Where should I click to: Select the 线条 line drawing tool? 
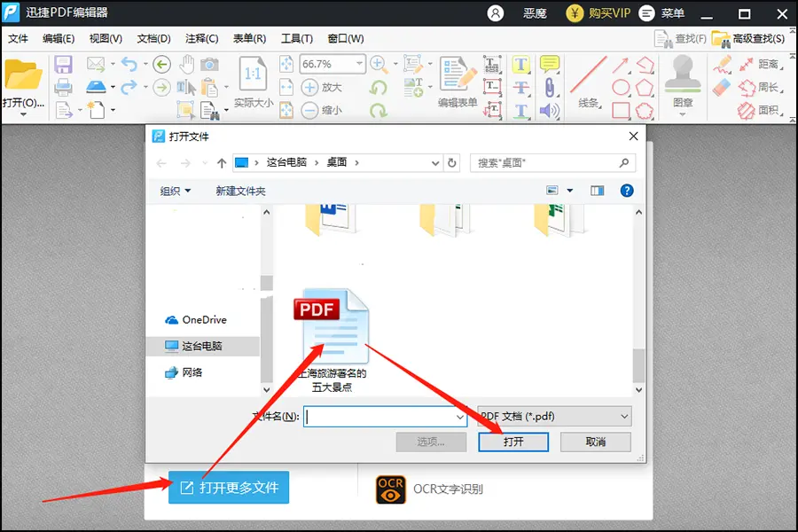tap(589, 82)
